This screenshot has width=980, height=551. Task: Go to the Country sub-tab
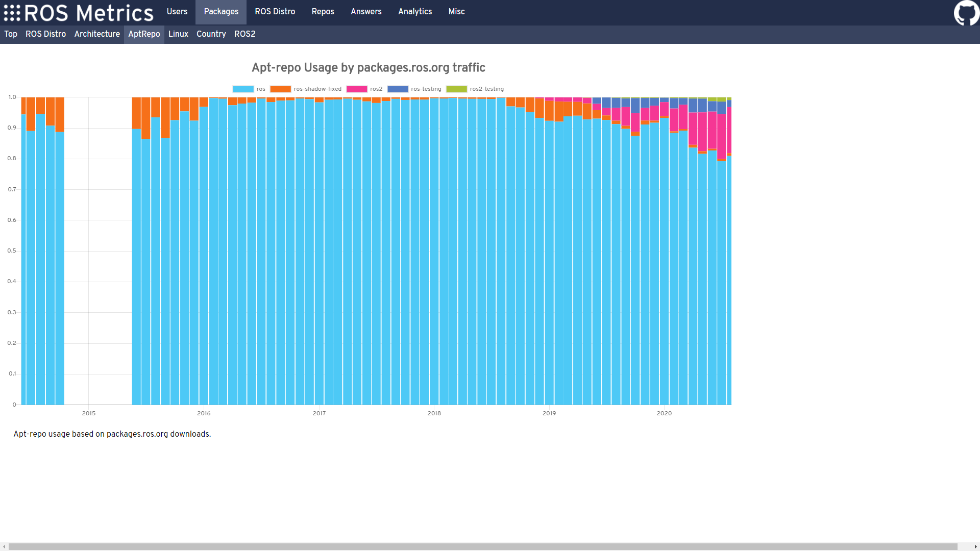click(211, 34)
